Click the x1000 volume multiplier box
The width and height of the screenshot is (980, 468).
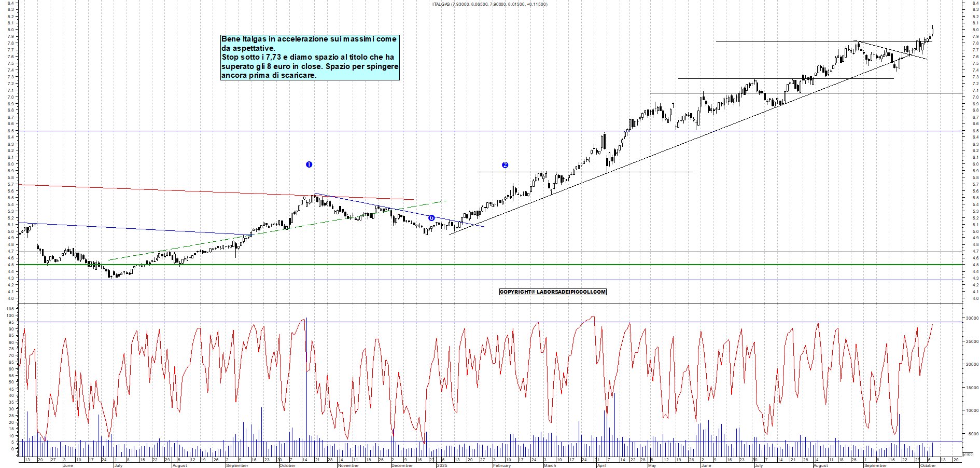(x=968, y=454)
